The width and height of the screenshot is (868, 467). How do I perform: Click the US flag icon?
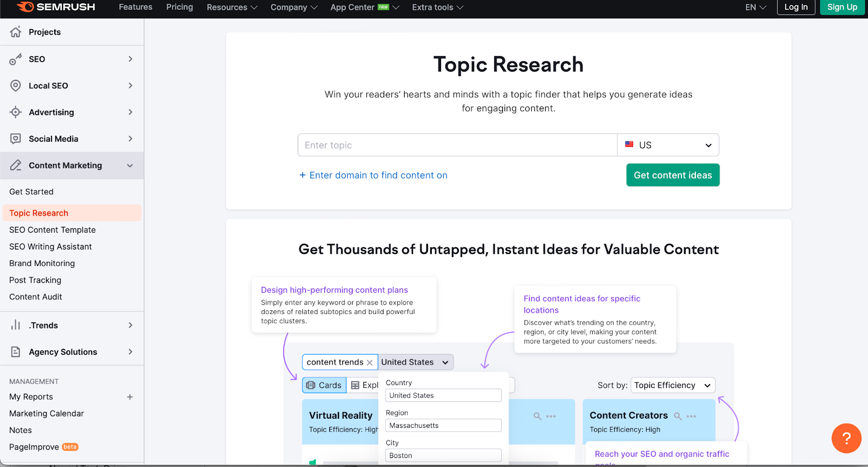click(x=629, y=144)
